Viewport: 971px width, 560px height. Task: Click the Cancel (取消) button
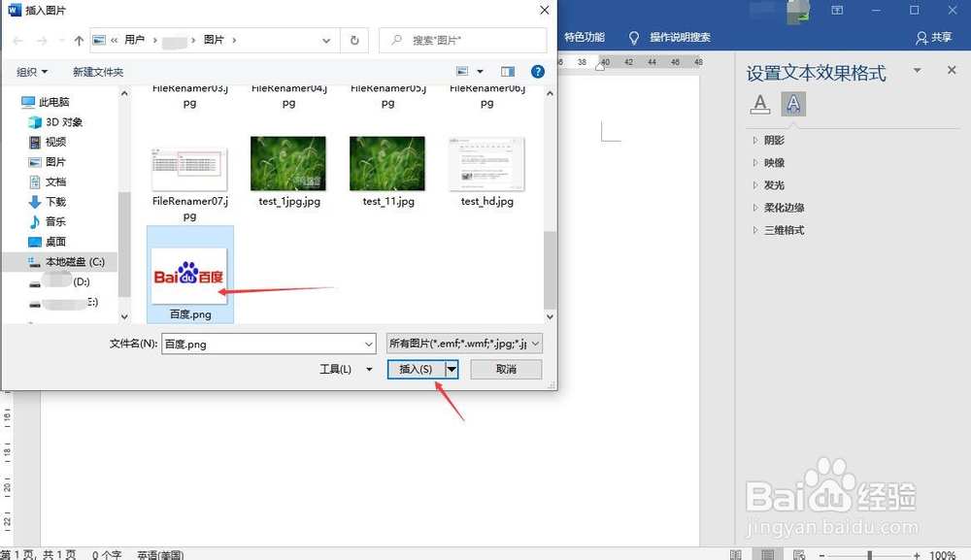[506, 370]
